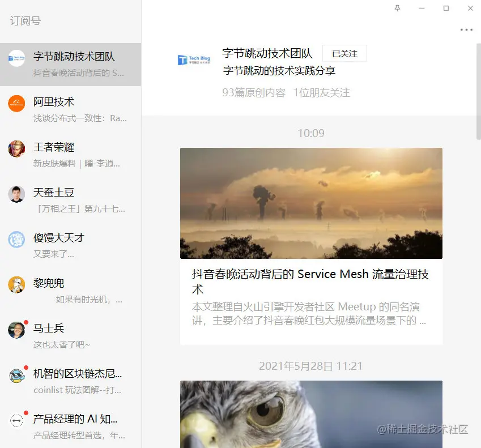The height and width of the screenshot is (448, 481).
Task: Click the 字节跳动技术团队 avatar in the sidebar
Action: 16,58
